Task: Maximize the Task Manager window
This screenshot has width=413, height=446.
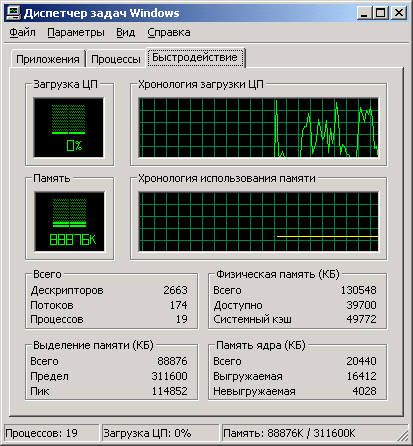Action: [381, 13]
